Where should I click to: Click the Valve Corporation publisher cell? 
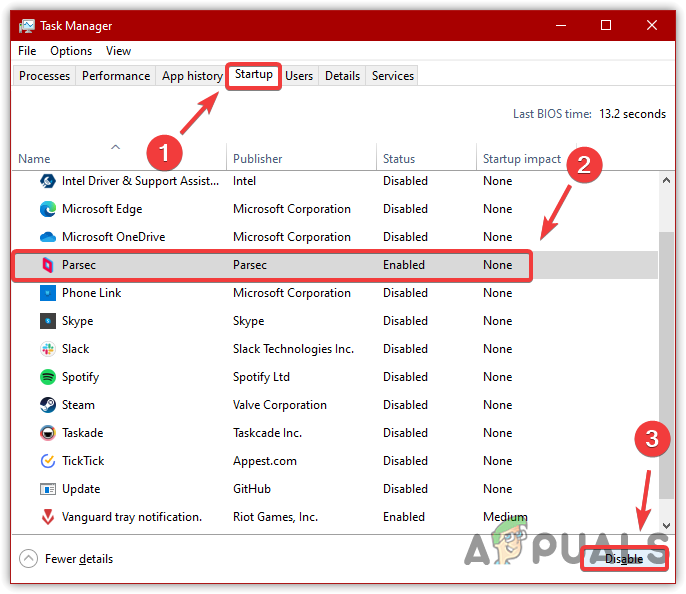[280, 405]
